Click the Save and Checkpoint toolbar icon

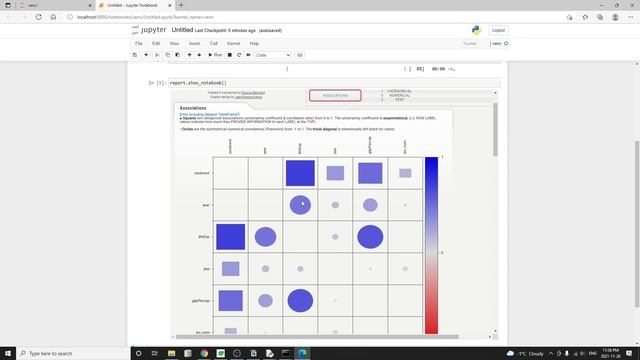[135, 55]
